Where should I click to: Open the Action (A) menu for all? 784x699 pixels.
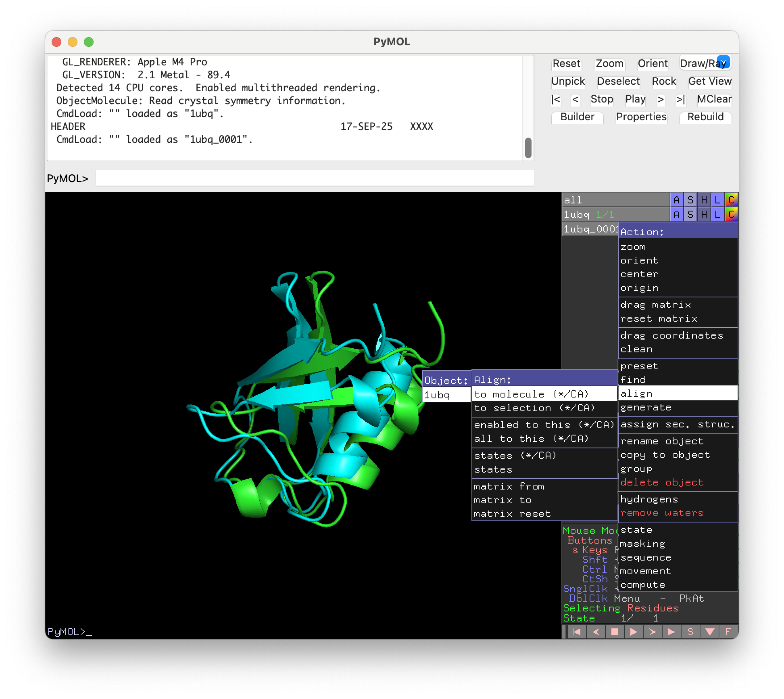point(677,199)
